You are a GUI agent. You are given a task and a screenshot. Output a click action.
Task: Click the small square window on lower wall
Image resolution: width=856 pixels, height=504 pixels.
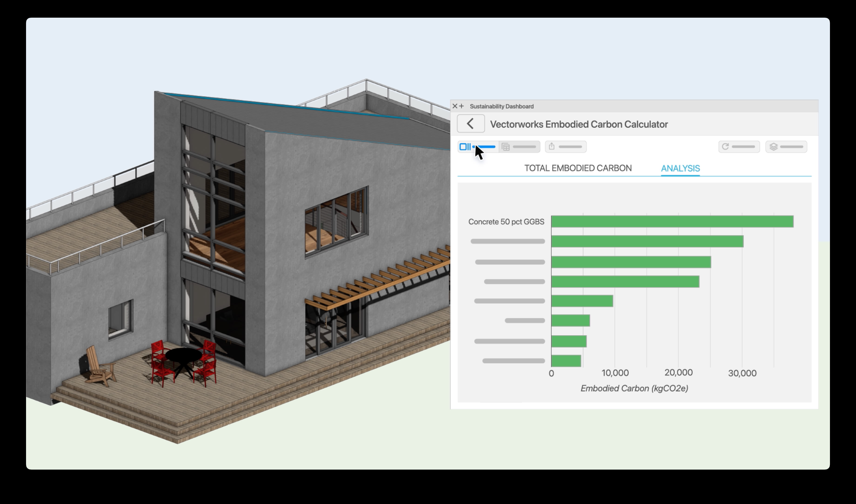pyautogui.click(x=120, y=319)
